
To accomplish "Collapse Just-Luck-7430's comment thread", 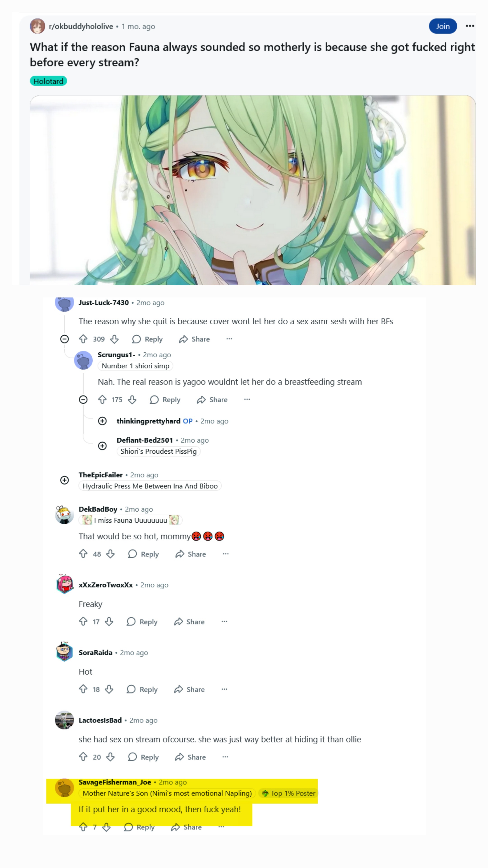I will click(64, 339).
